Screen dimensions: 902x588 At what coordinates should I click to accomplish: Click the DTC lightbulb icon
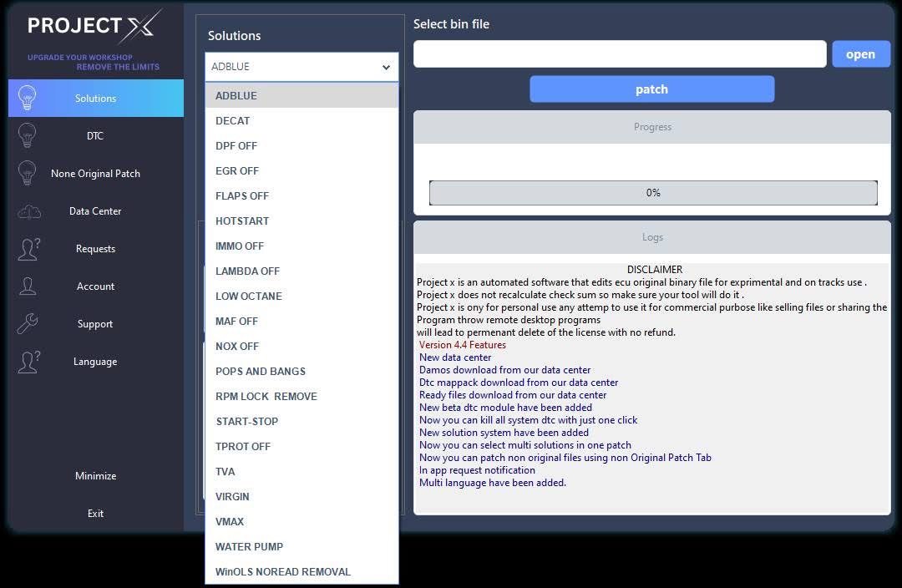coord(28,135)
